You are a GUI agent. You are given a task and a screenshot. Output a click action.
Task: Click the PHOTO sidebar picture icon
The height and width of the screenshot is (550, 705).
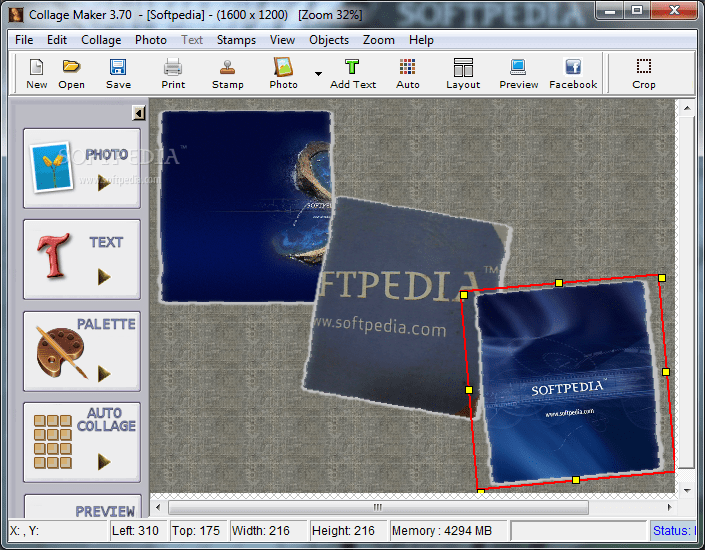51,166
